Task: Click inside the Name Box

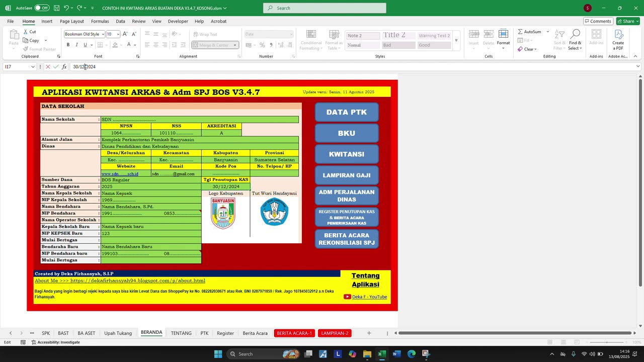Action: coord(18,66)
